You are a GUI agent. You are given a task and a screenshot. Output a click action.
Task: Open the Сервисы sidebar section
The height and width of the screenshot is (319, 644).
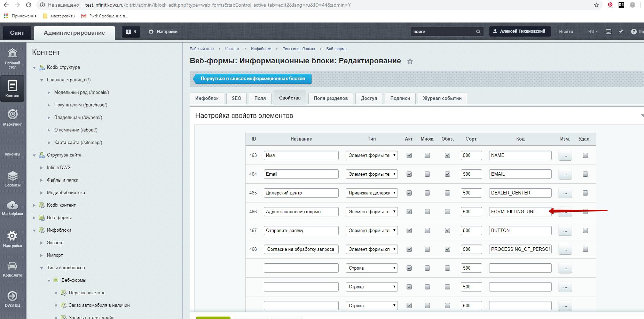[x=12, y=179]
